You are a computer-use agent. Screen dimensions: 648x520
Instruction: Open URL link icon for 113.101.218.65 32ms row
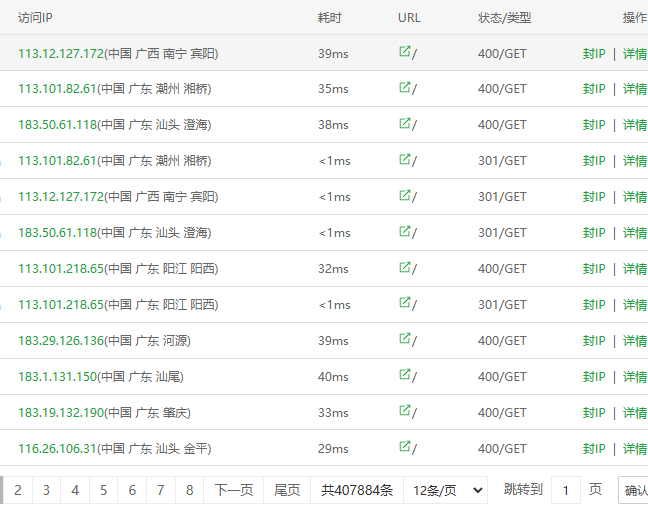click(404, 268)
